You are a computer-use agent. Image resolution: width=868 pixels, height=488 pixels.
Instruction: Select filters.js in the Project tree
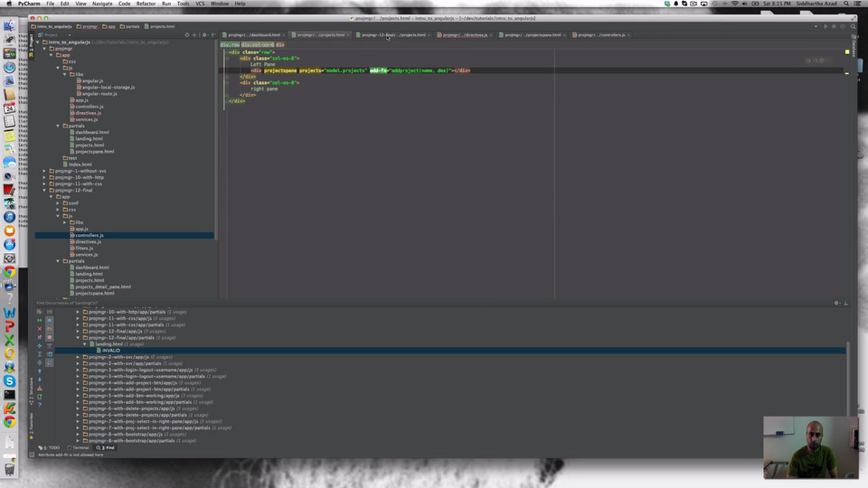pos(84,248)
